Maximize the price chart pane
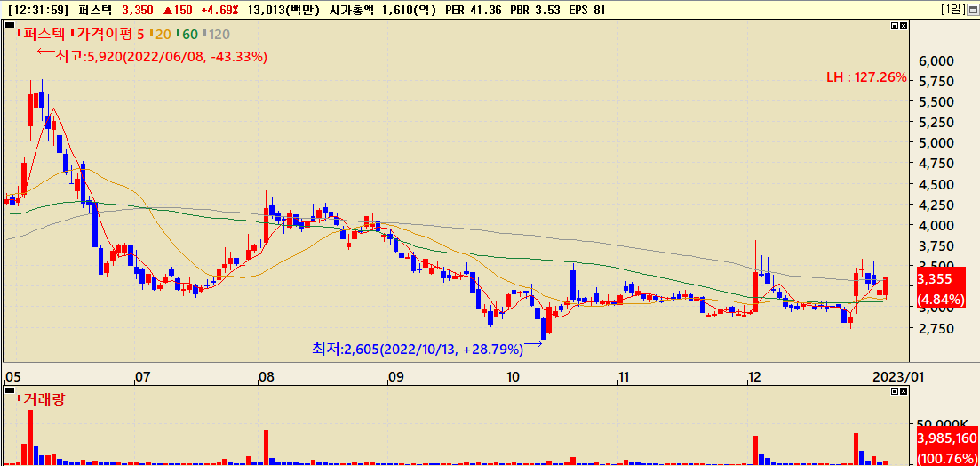Screen dimensions: 980x466 [895, 26]
